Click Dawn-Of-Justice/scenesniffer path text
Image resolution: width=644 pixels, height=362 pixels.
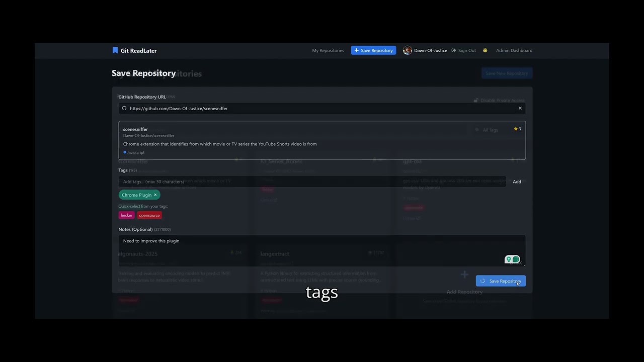pyautogui.click(x=149, y=136)
